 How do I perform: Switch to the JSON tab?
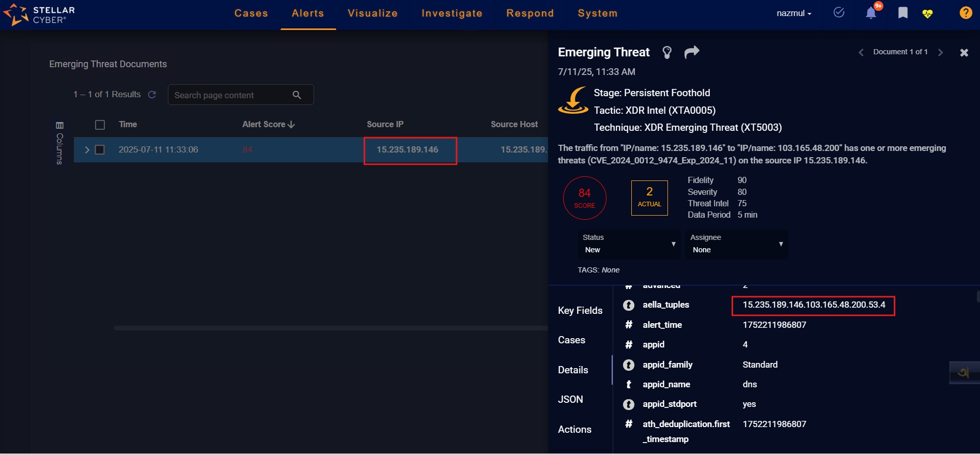point(570,400)
